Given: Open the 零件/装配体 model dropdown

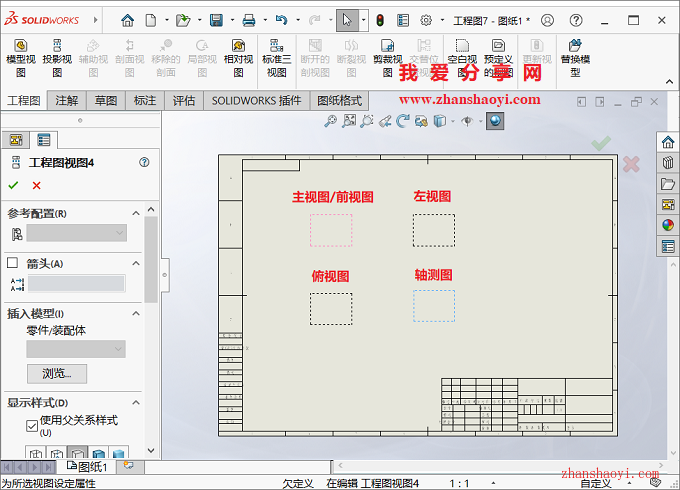Looking at the screenshot, I should click(76, 349).
